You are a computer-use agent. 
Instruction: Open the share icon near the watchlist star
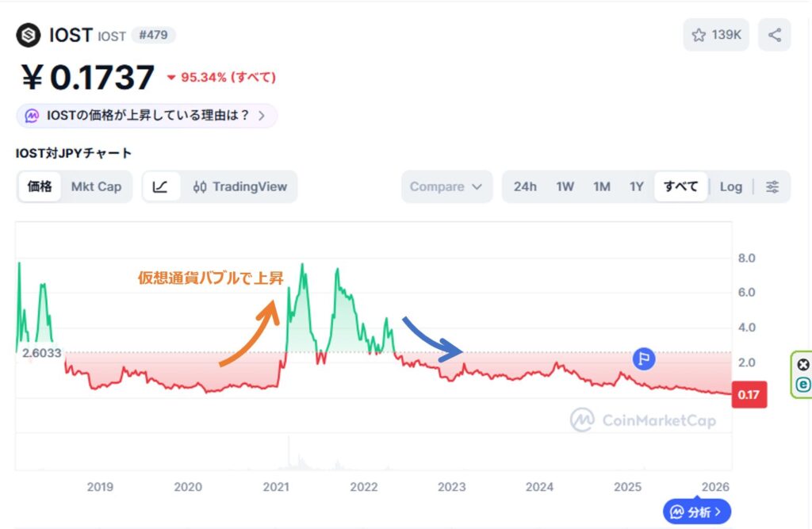point(774,34)
